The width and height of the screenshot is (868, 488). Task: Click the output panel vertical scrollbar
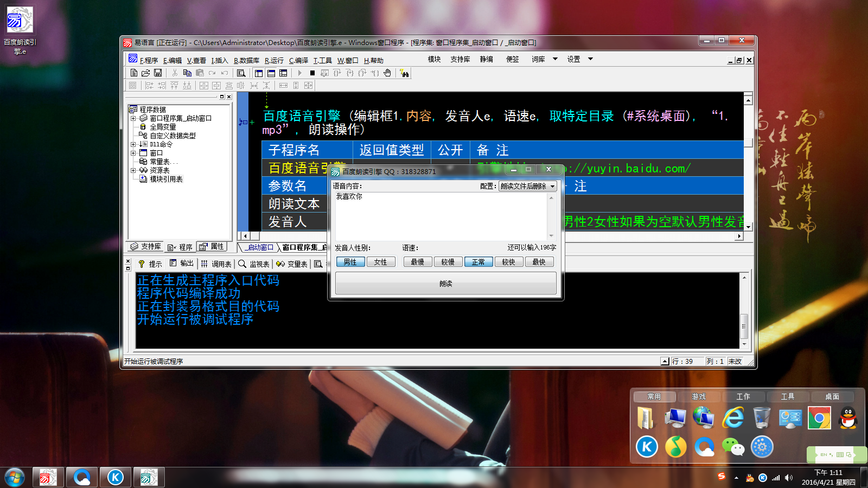click(744, 311)
